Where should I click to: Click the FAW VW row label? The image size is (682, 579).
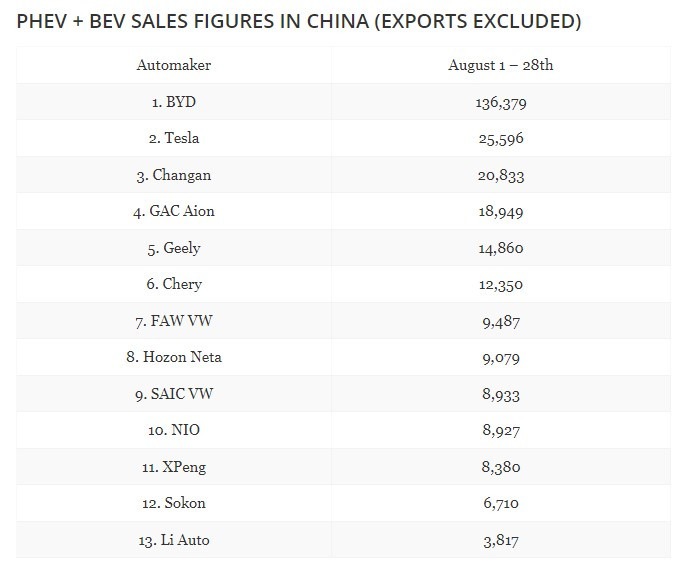pyautogui.click(x=174, y=321)
